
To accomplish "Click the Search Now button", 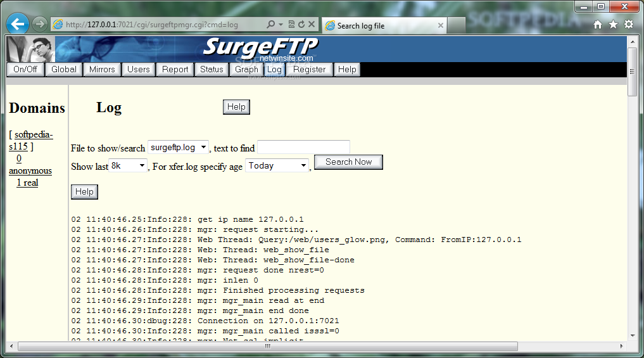I will [x=348, y=162].
